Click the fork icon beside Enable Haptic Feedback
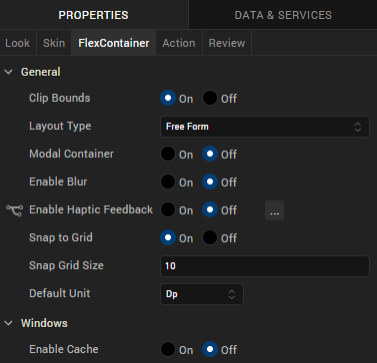Image resolution: width=377 pixels, height=363 pixels. [14, 210]
